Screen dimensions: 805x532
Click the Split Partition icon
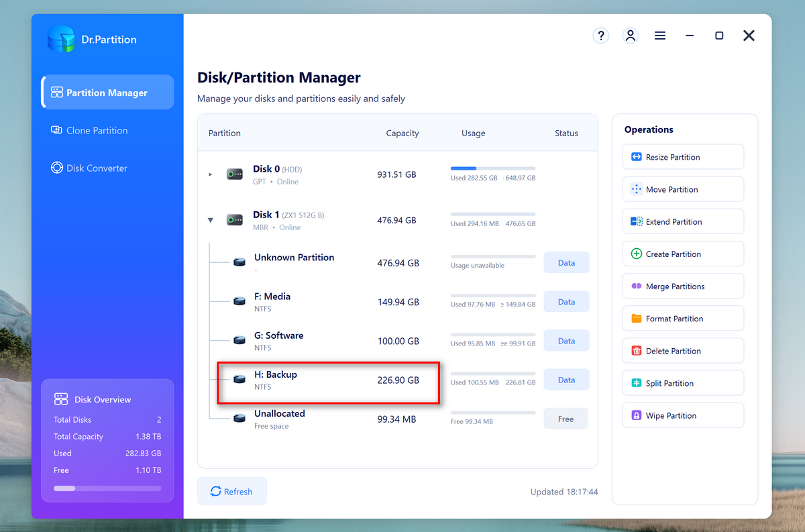pos(637,383)
